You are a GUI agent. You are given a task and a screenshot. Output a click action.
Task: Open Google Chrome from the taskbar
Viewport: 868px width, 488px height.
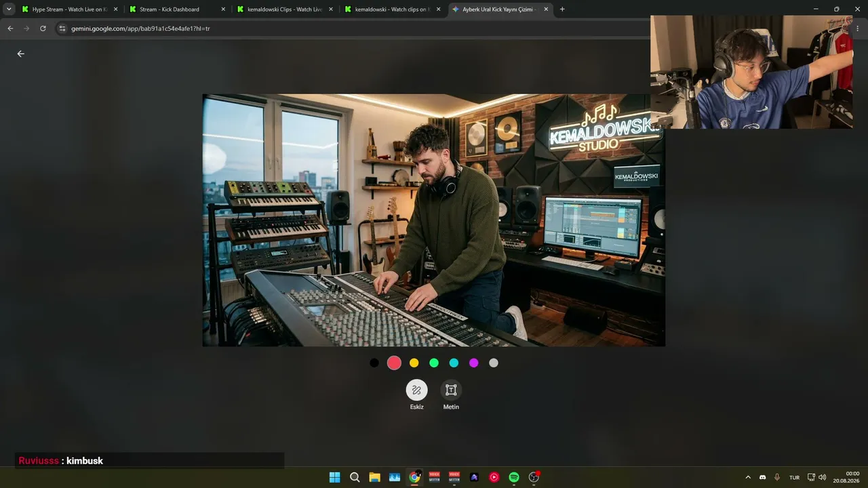(414, 477)
